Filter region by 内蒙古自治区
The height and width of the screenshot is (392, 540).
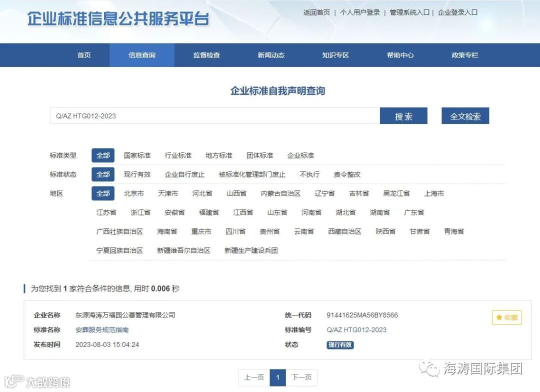click(280, 193)
